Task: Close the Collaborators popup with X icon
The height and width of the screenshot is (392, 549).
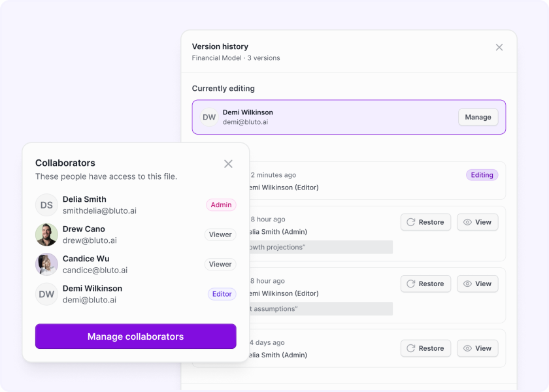Action: (228, 164)
